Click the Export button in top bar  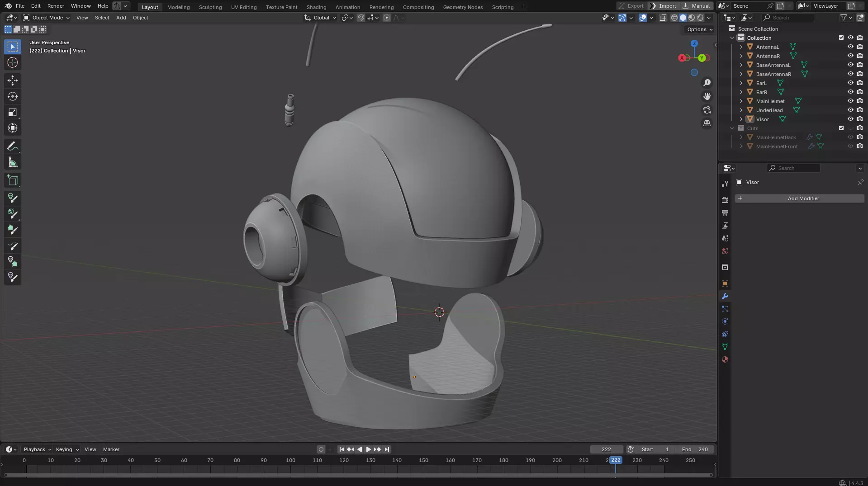631,6
